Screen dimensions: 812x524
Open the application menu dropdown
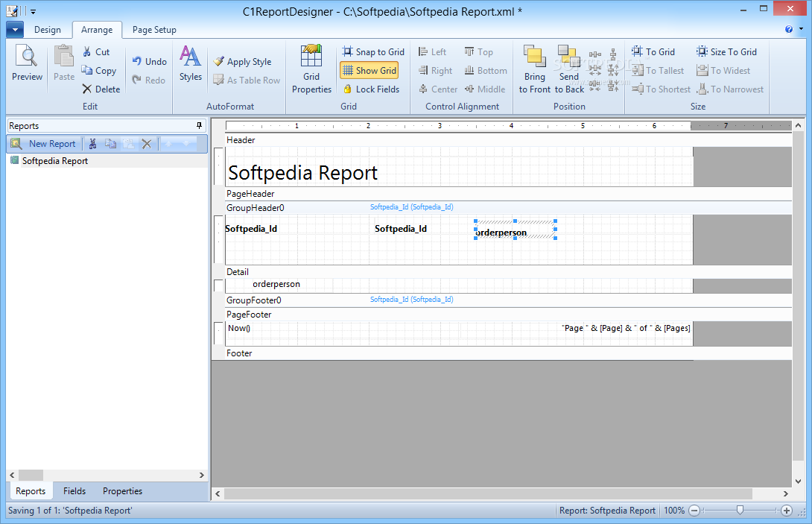(x=15, y=30)
